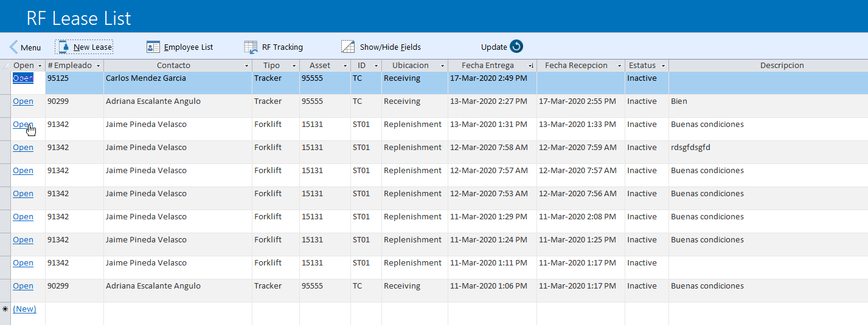Click Inactive status for 13-Mar-2020 1:33 PM reception
The height and width of the screenshot is (325, 868).
(647, 129)
